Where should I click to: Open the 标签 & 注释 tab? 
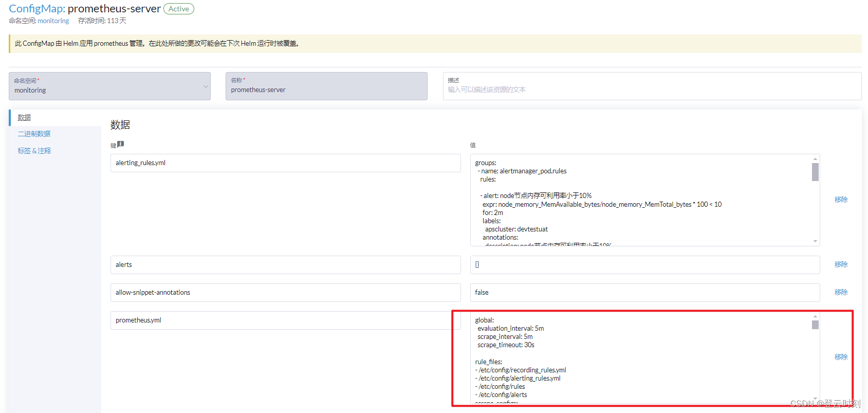[x=34, y=151]
